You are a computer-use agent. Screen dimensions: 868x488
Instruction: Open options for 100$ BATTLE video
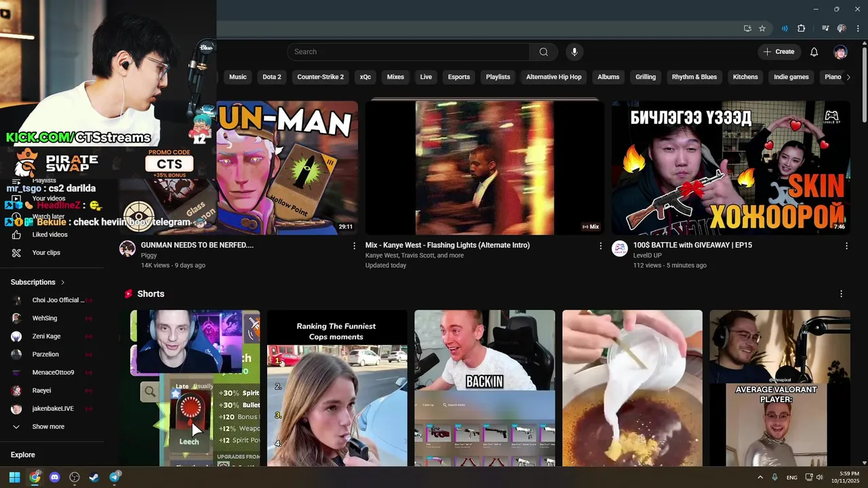(846, 246)
